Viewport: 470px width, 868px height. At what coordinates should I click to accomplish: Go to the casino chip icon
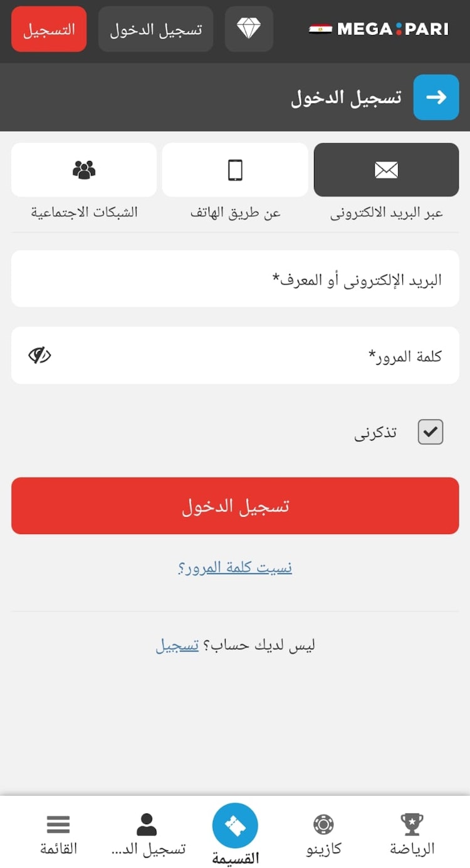(323, 825)
